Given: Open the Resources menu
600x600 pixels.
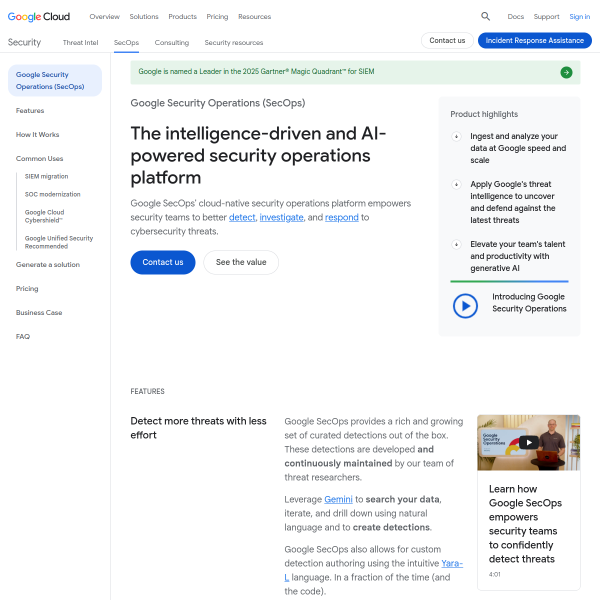Looking at the screenshot, I should 254,17.
